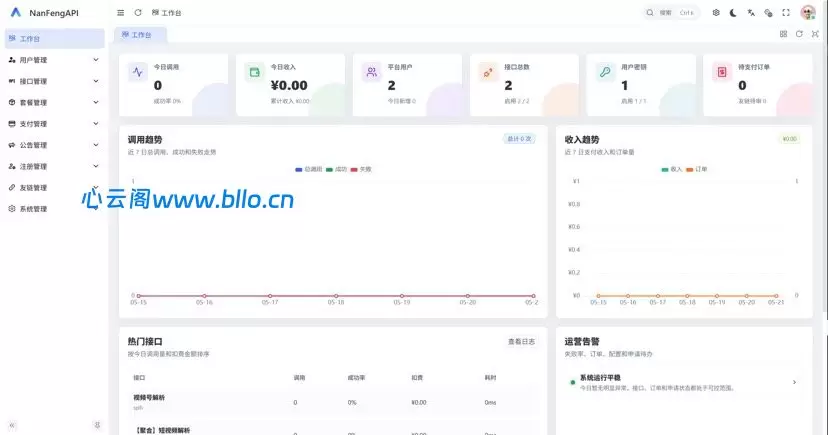Switch to dark mode with the moon icon

coord(733,13)
